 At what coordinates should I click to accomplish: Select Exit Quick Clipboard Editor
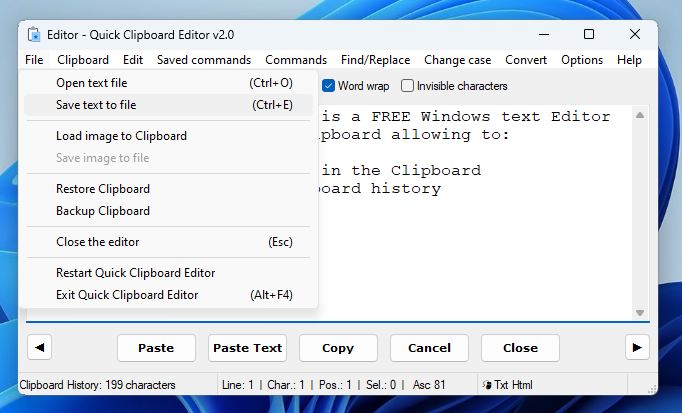[x=168, y=295]
